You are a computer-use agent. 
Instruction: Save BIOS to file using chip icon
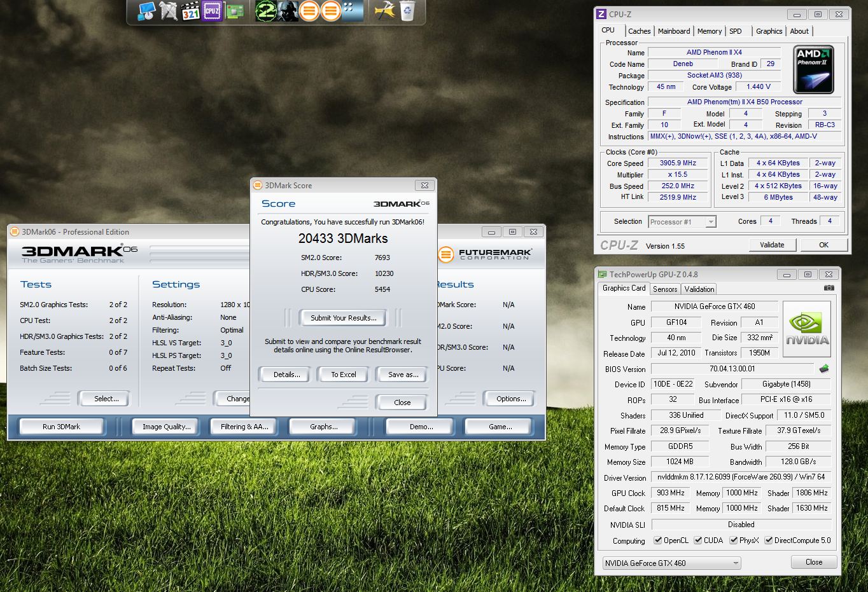click(824, 368)
